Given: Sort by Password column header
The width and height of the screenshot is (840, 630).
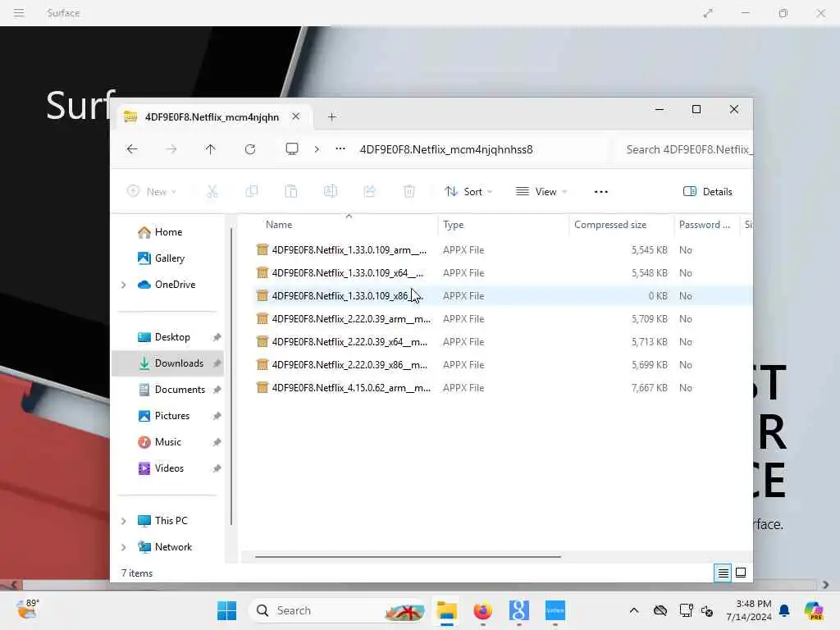Looking at the screenshot, I should tap(704, 225).
